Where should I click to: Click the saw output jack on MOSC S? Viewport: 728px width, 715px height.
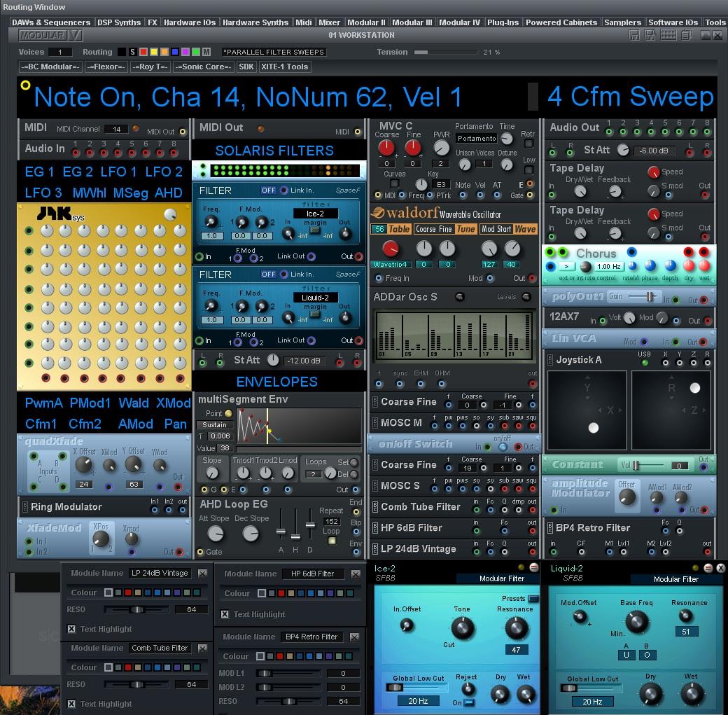coord(518,489)
